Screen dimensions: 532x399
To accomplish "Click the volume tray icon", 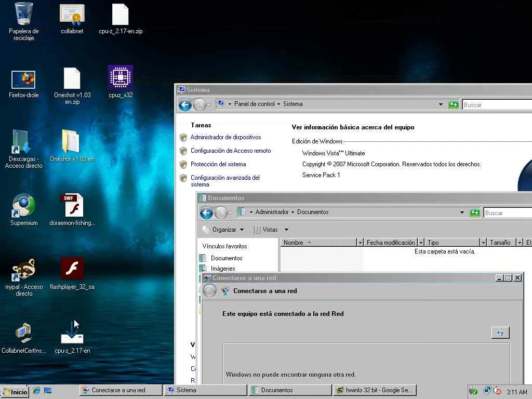I will pos(497,391).
